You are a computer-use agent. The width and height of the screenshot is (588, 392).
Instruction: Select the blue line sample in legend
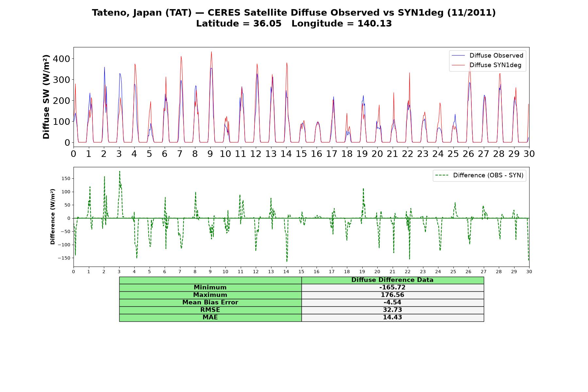click(458, 56)
